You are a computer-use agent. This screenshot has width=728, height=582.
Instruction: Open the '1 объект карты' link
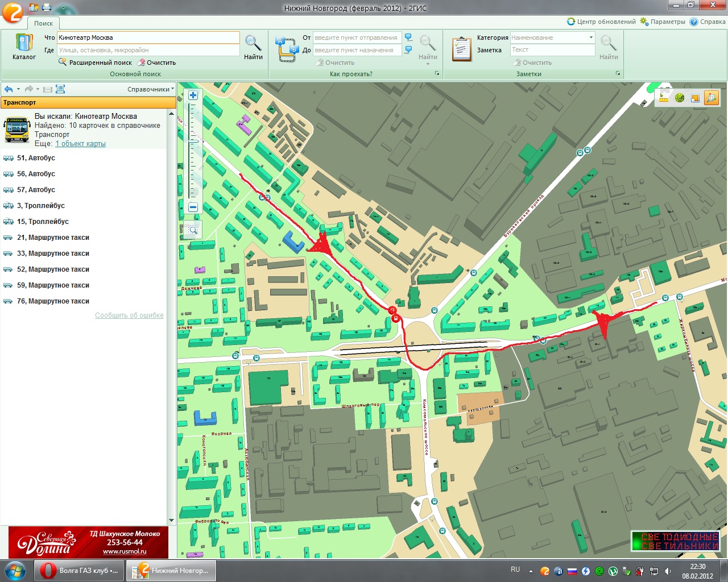click(x=80, y=144)
